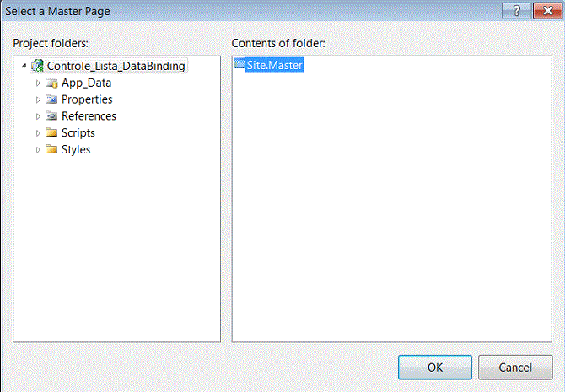
Task: Click the Properties folder icon
Action: (51, 99)
